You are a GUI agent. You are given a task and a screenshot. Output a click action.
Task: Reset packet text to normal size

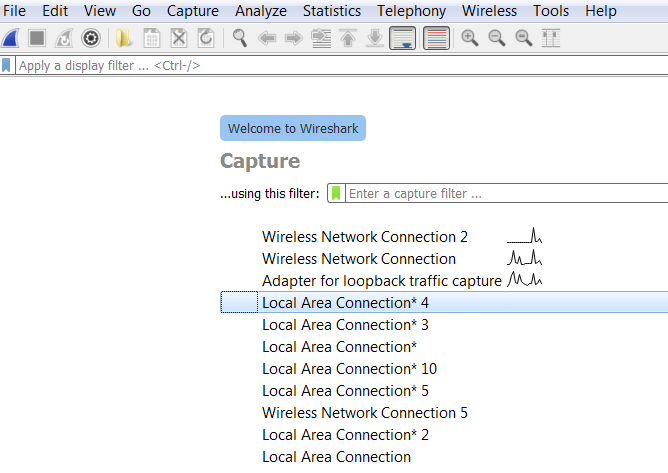[x=524, y=38]
